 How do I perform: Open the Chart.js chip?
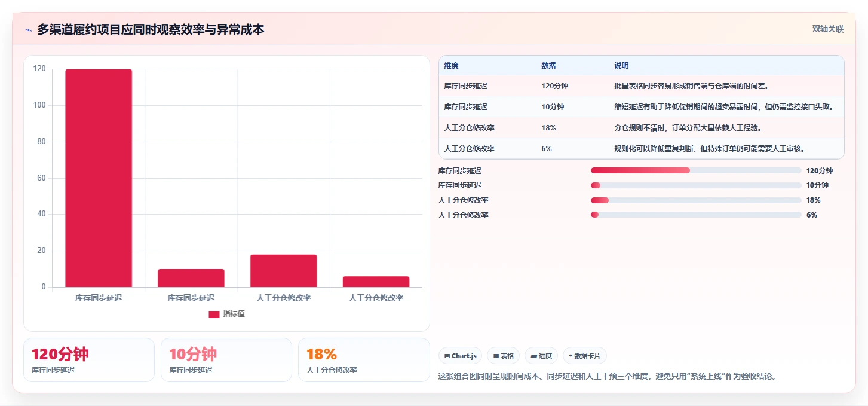coord(460,356)
